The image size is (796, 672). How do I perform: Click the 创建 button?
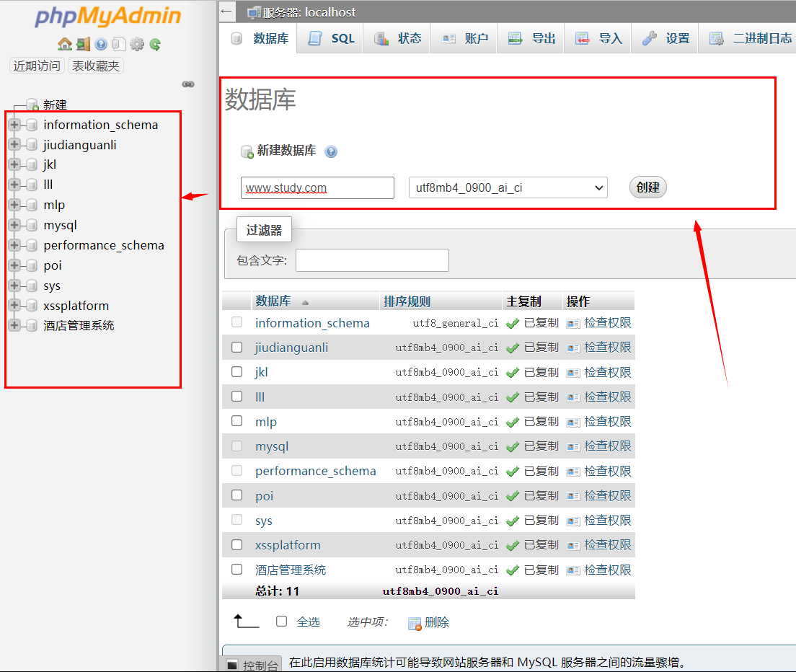pyautogui.click(x=647, y=187)
